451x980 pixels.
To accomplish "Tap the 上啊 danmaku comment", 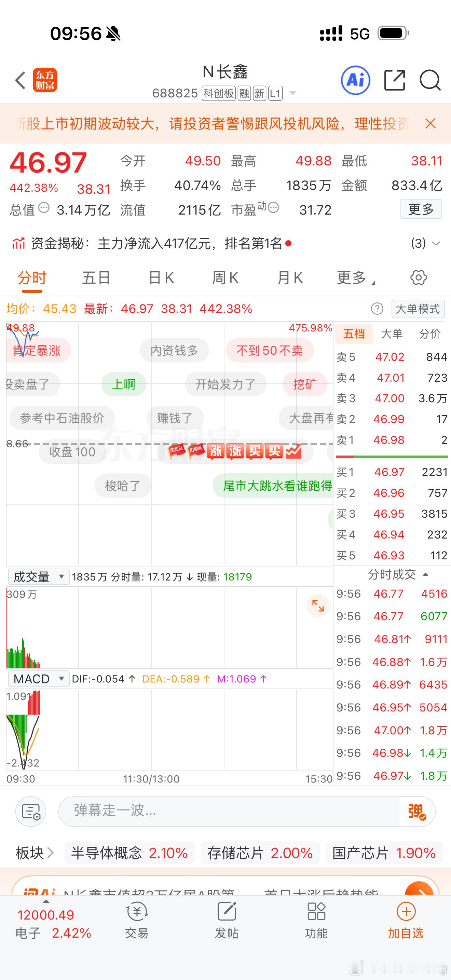I will pos(124,384).
